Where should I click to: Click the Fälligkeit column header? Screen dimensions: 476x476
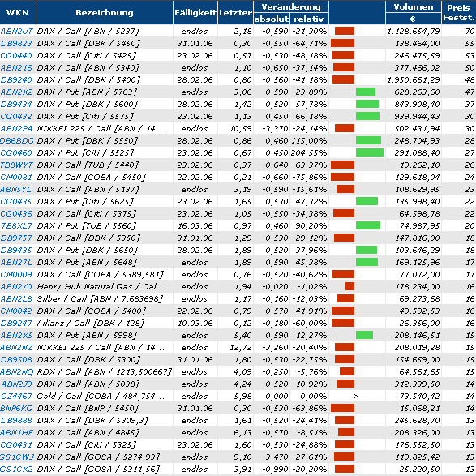[195, 12]
